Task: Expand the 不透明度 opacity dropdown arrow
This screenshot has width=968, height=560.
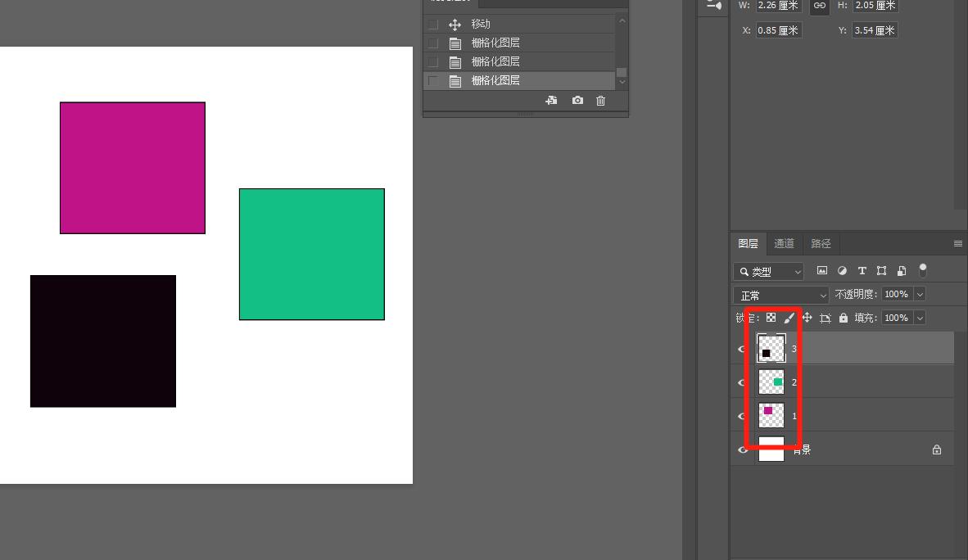Action: tap(920, 295)
